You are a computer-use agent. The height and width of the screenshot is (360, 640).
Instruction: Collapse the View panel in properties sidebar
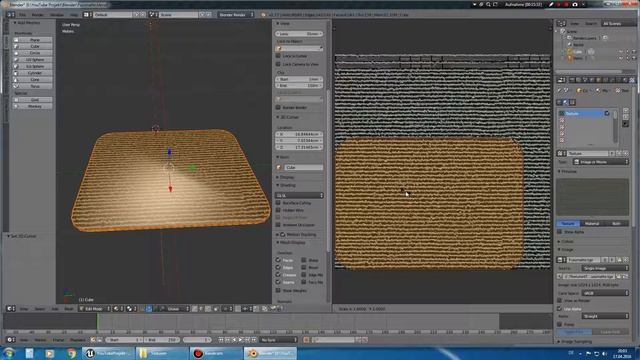point(284,24)
